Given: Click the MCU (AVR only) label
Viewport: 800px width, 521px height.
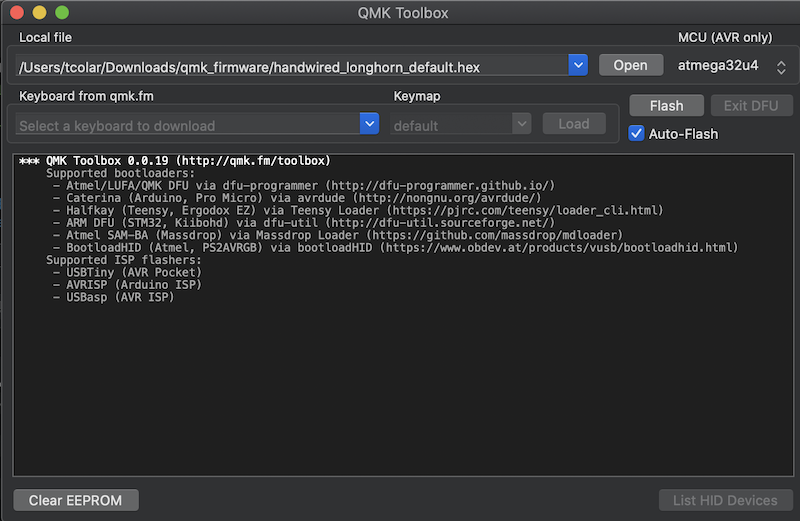Looking at the screenshot, I should pyautogui.click(x=725, y=37).
